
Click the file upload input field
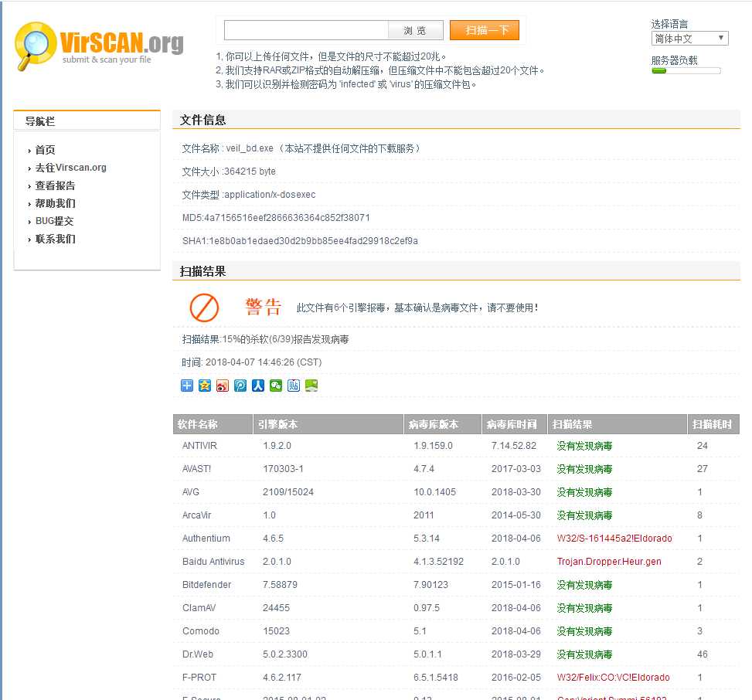click(304, 30)
